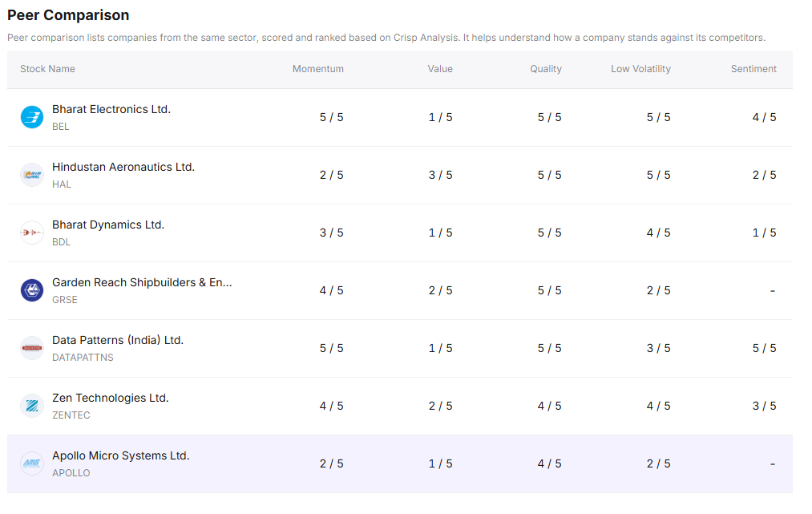Click the Bharat Dynamics logo icon
The image size is (812, 514).
point(32,233)
